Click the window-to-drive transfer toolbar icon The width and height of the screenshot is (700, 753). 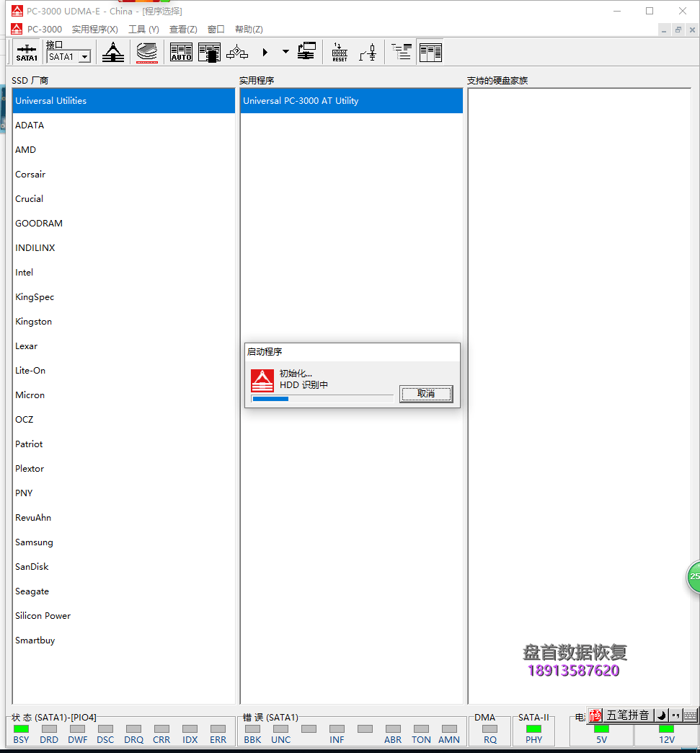(306, 52)
